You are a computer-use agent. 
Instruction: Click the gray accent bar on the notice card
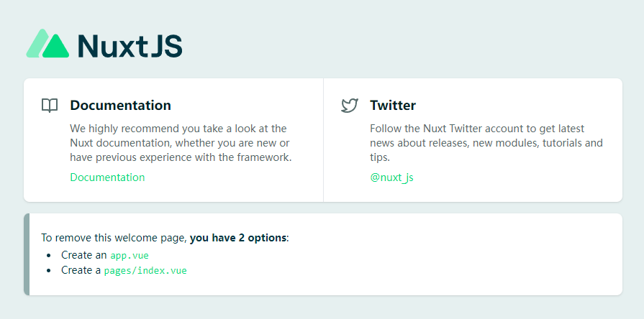(27, 254)
